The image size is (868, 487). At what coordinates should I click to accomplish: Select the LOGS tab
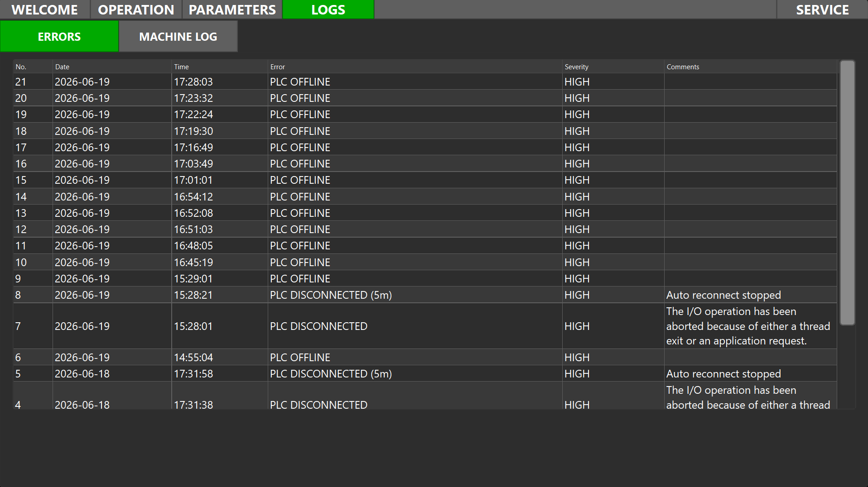coord(328,10)
